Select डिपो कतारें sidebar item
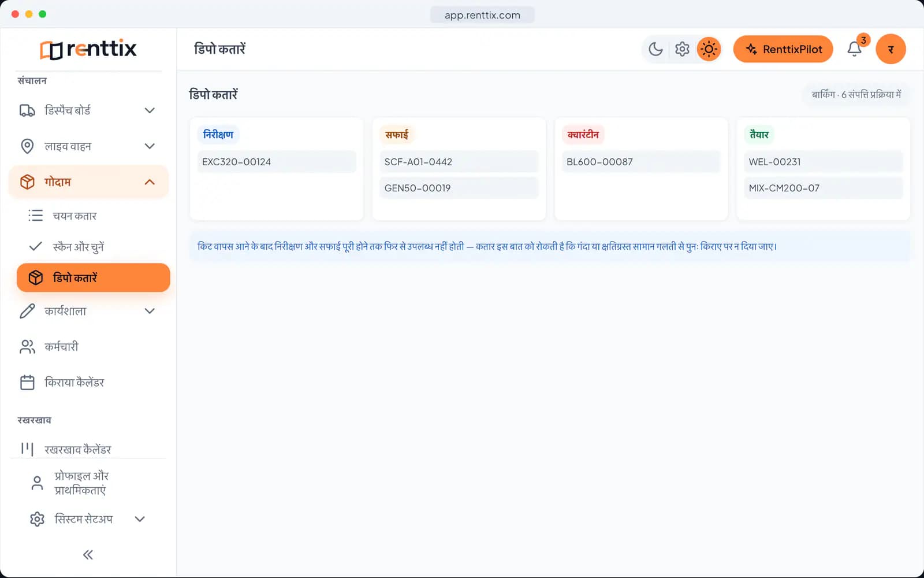924x578 pixels. click(x=93, y=277)
